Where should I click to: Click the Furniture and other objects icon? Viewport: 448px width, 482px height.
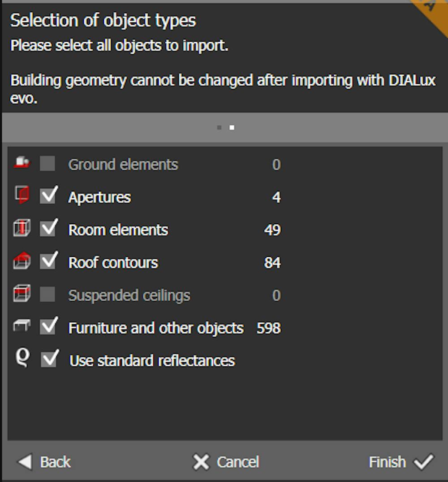(x=22, y=325)
